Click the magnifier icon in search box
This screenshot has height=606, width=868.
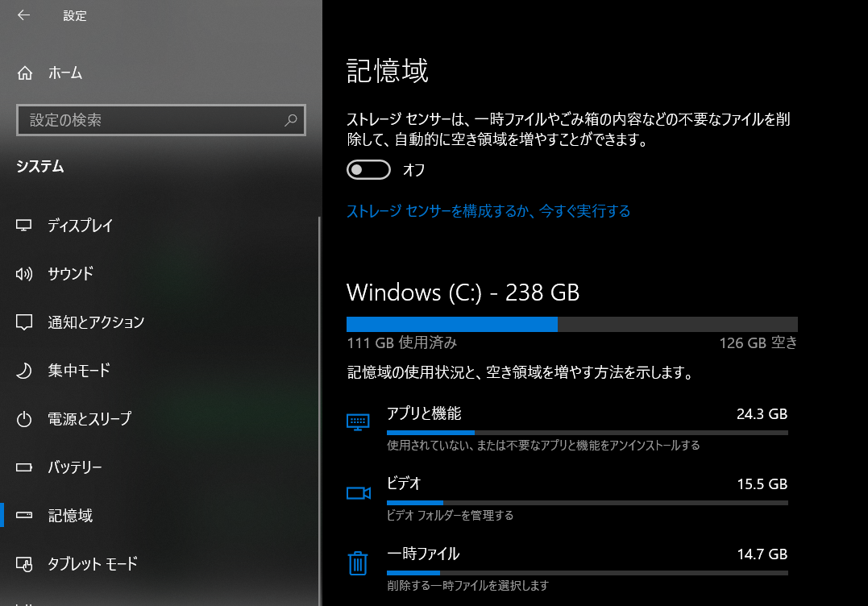click(x=291, y=120)
